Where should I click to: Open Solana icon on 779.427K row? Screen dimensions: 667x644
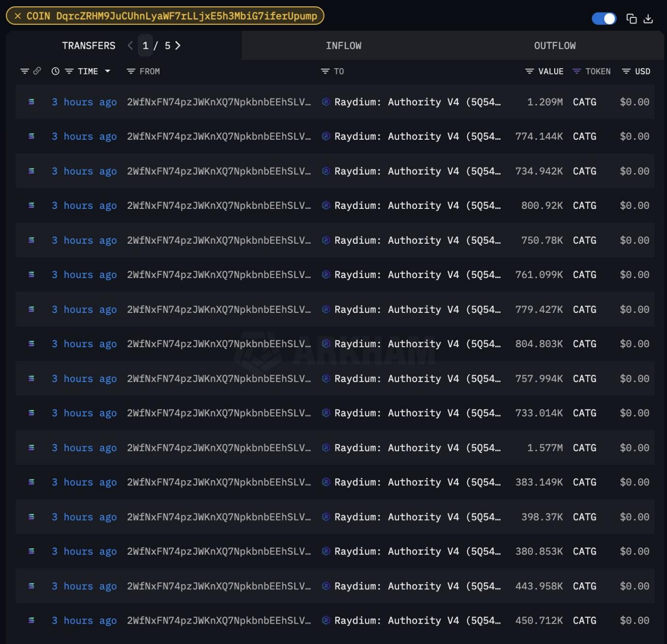click(31, 309)
